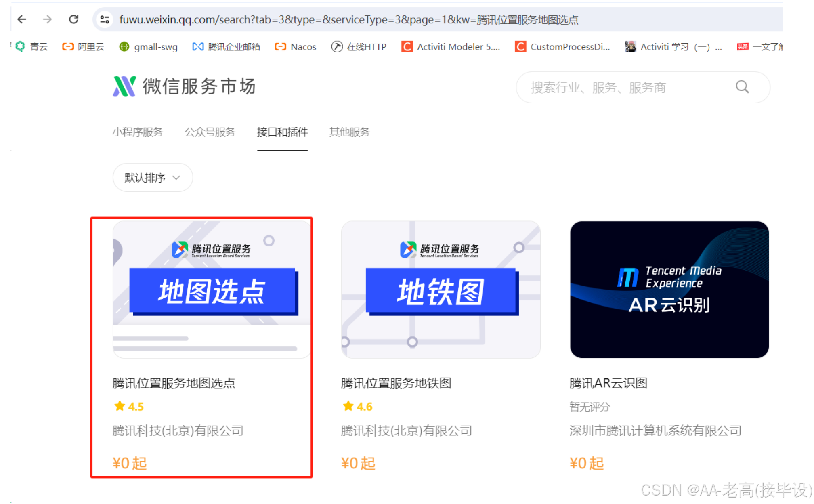Click the 微信服务市场 logo
This screenshot has height=504, width=814.
tap(184, 86)
